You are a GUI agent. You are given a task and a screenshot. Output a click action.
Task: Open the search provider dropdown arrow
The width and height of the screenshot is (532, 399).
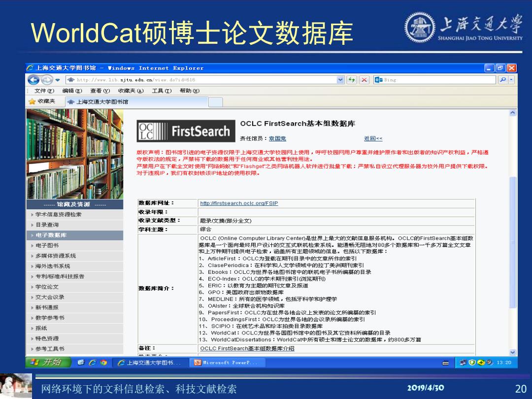tap(511, 80)
